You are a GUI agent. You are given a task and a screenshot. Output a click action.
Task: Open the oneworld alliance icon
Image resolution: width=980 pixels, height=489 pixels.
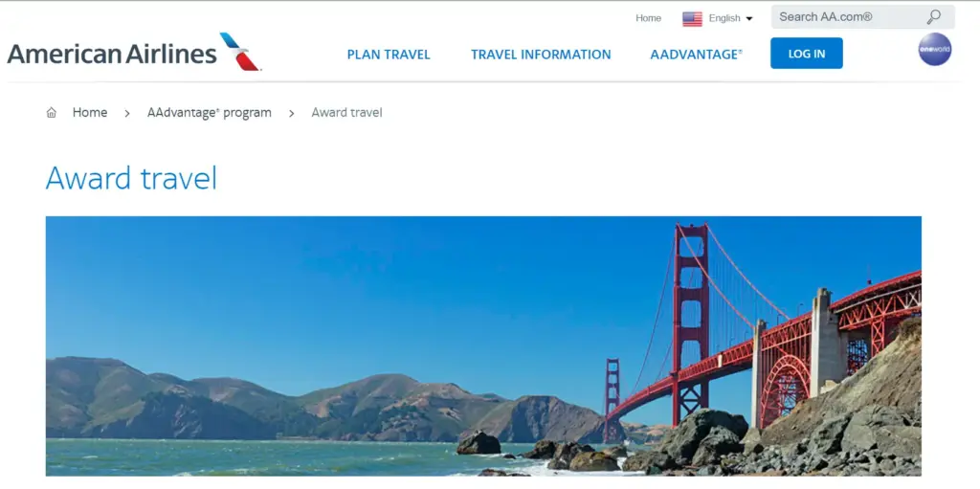[934, 49]
